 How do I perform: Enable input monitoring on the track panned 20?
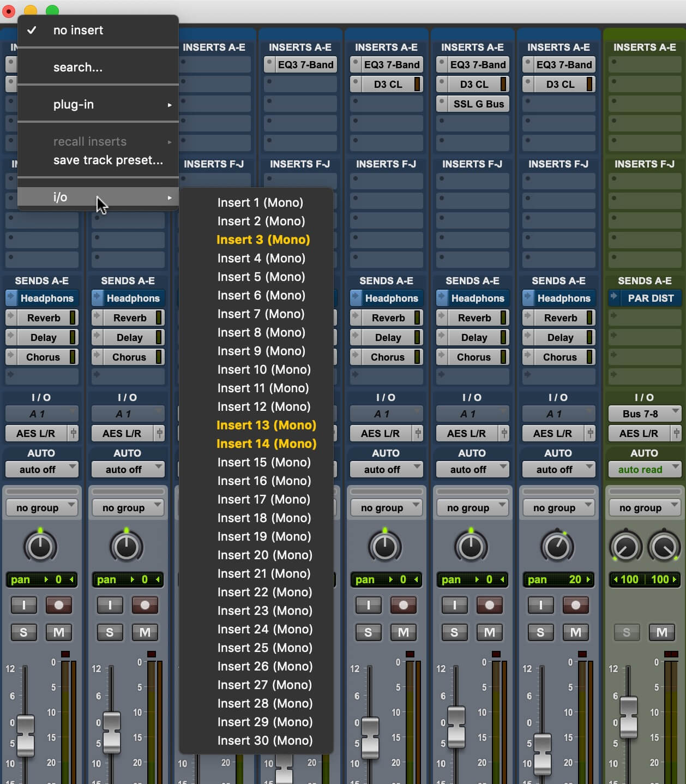[540, 605]
